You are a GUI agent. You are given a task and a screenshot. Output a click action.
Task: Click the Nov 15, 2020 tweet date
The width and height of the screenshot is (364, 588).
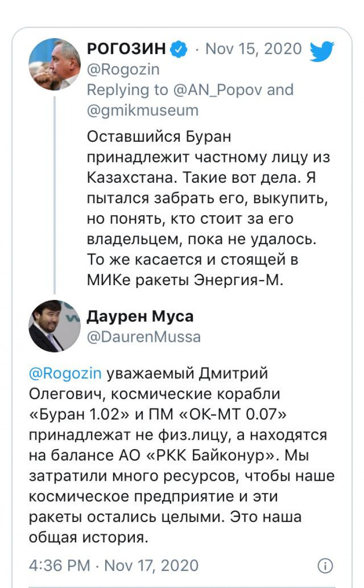coord(253,49)
